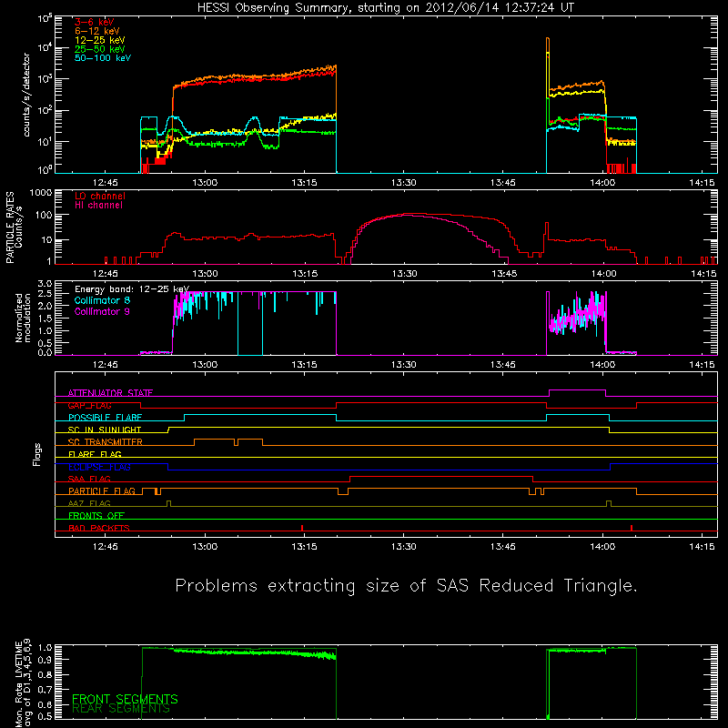
Task: Click the 13:45 tick under the modulation plot
Action: (503, 365)
